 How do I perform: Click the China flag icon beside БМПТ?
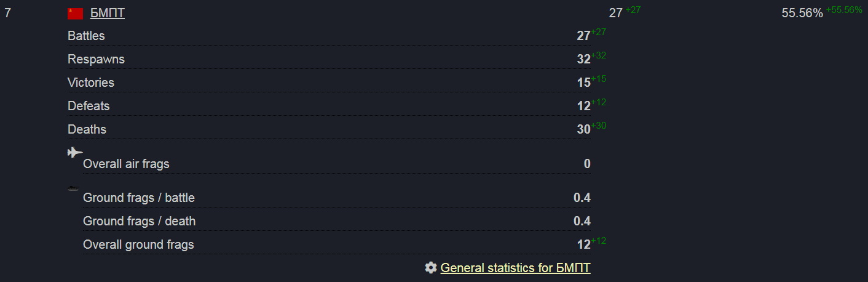click(x=75, y=14)
